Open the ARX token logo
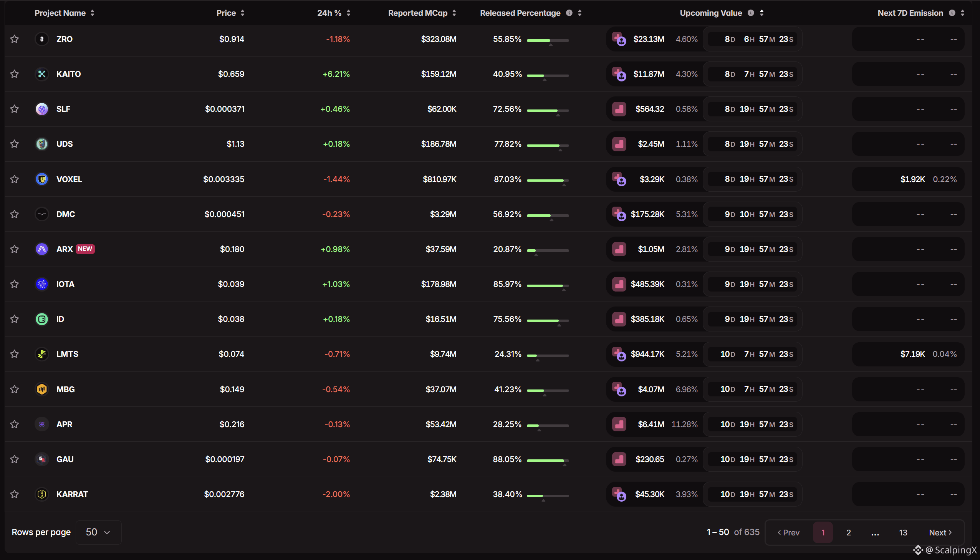This screenshot has width=980, height=560. [x=41, y=249]
